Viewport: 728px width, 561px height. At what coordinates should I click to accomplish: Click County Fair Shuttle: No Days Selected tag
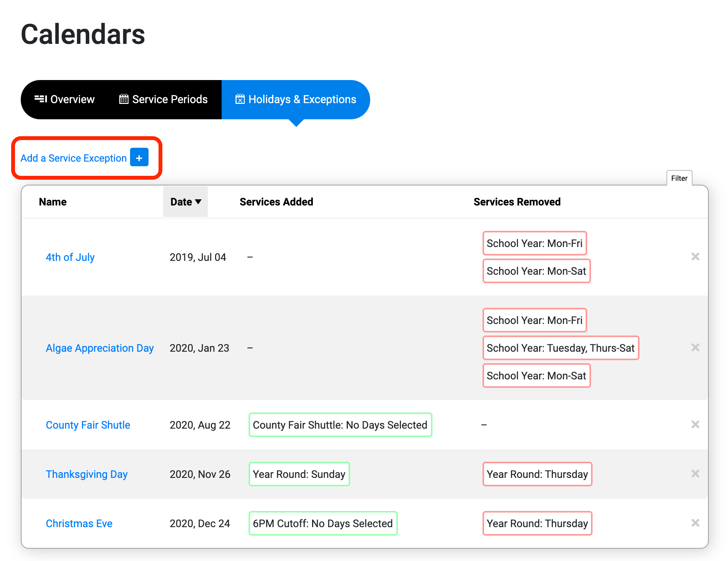click(x=340, y=425)
